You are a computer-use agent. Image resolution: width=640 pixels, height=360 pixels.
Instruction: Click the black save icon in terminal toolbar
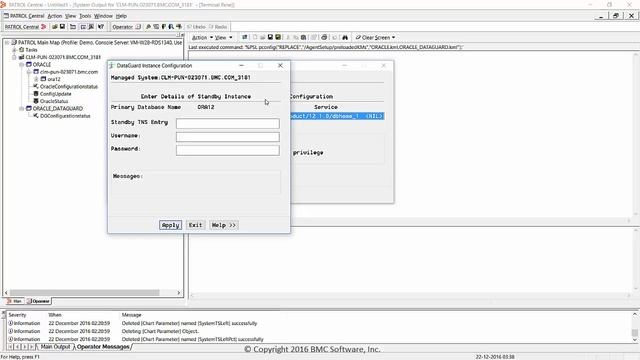[270, 37]
